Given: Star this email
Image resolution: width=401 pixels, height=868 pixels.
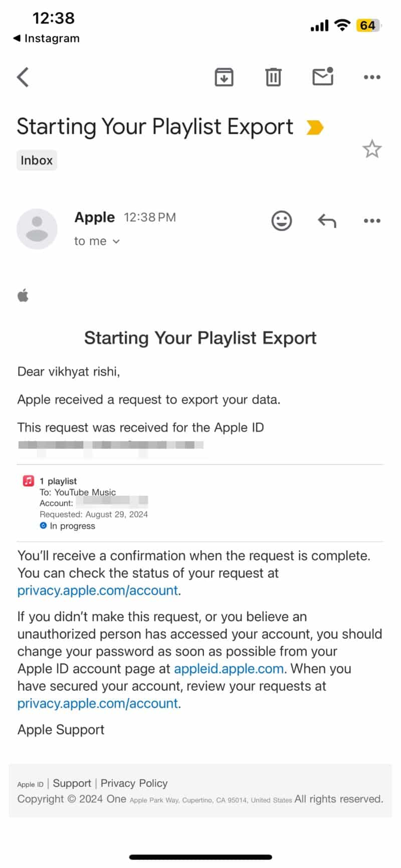Looking at the screenshot, I should coord(372,149).
